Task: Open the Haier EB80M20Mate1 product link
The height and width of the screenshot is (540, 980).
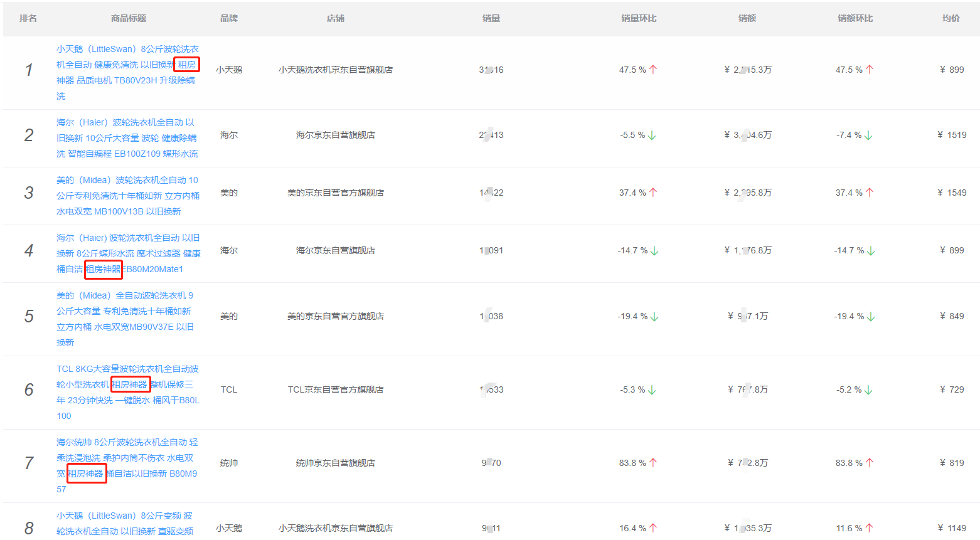Action: coord(128,253)
